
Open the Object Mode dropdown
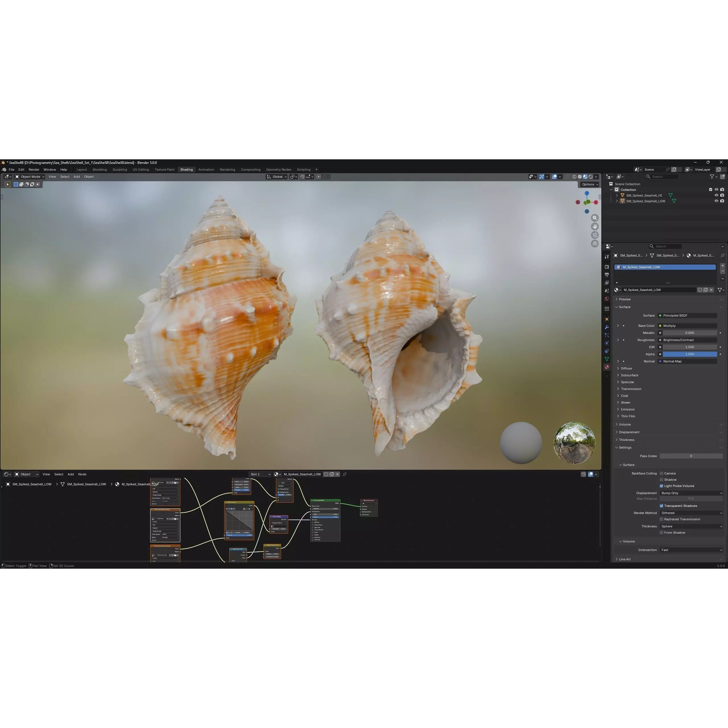(x=30, y=176)
